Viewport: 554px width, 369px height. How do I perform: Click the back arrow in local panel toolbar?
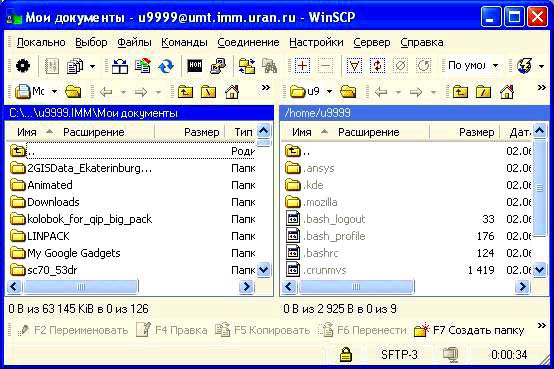[106, 93]
